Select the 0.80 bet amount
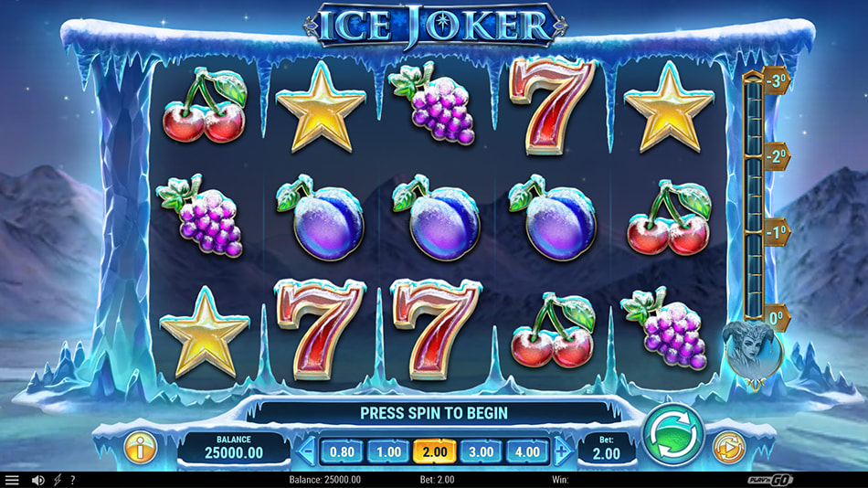The height and width of the screenshot is (488, 868). pyautogui.click(x=342, y=452)
